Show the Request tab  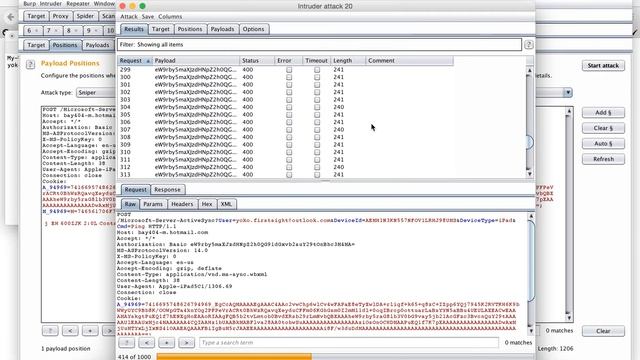[136, 190]
